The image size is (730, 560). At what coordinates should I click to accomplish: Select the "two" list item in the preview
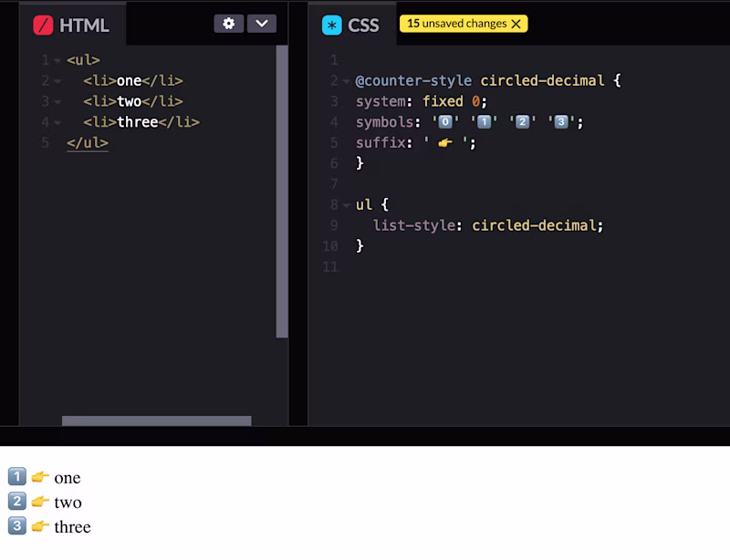click(x=68, y=502)
